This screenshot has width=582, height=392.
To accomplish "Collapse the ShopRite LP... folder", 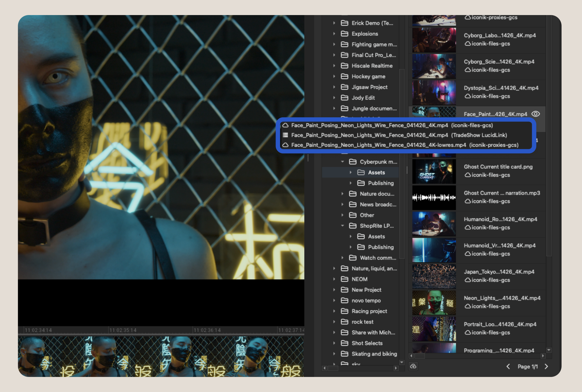I will (343, 226).
